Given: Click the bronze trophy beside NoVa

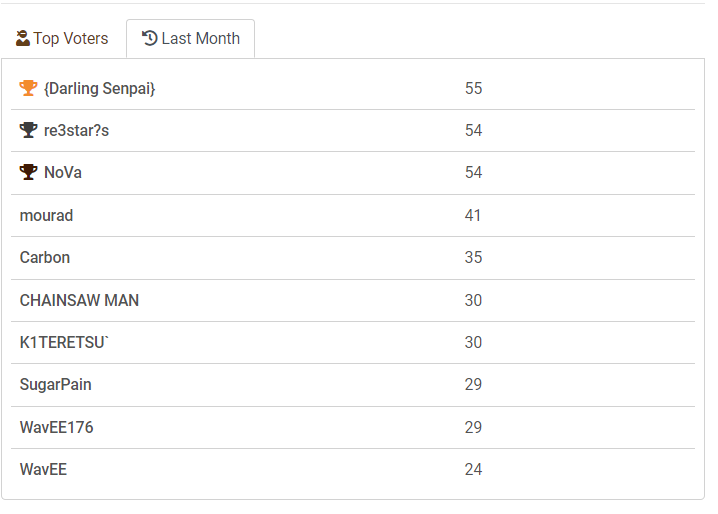Looking at the screenshot, I should pyautogui.click(x=28, y=172).
